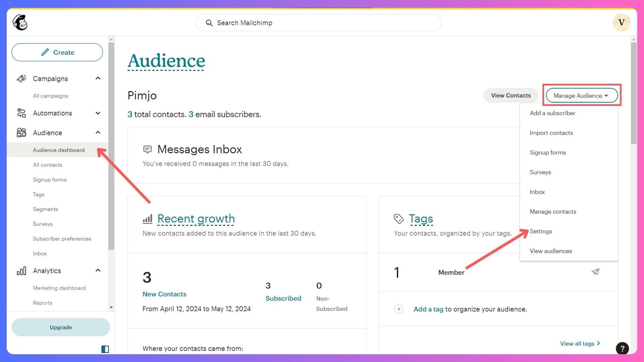Click the search magnifier icon
644x362 pixels.
[x=209, y=23]
